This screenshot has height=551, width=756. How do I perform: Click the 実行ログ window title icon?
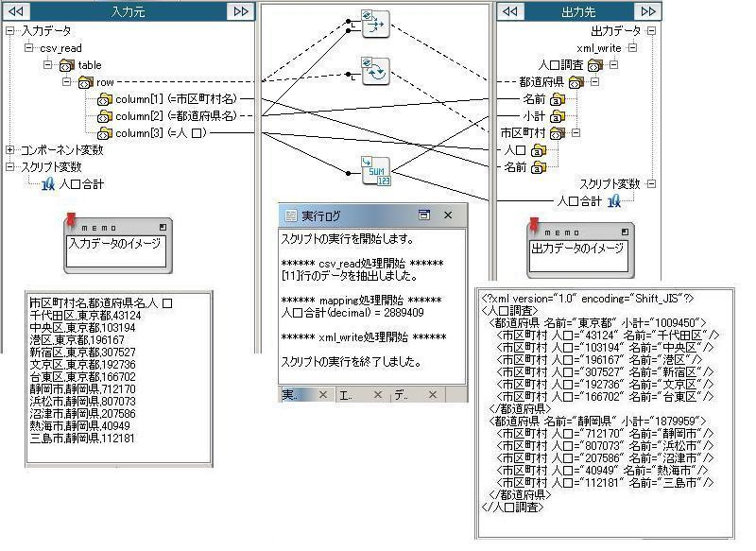pyautogui.click(x=291, y=215)
